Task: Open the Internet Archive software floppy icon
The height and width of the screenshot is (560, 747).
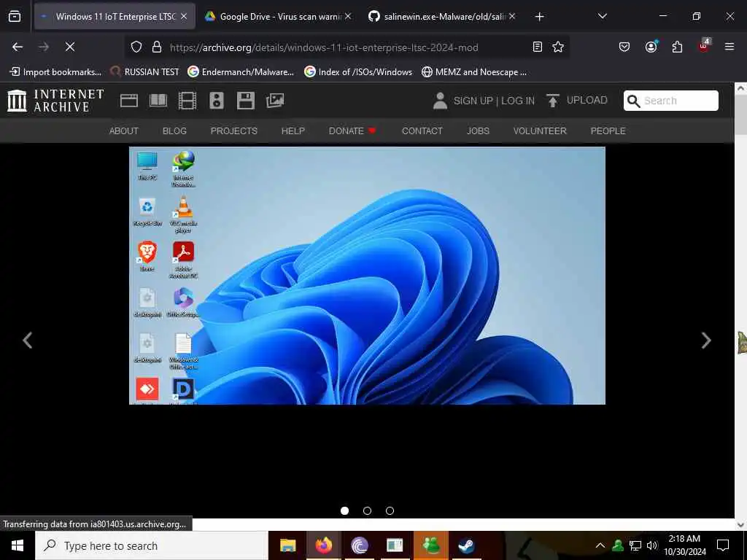Action: click(245, 101)
